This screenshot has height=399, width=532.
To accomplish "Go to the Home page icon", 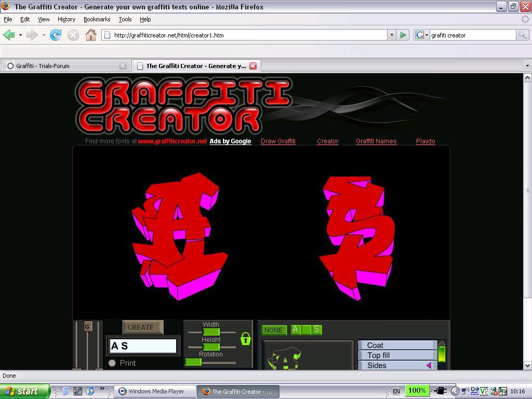I will point(90,35).
